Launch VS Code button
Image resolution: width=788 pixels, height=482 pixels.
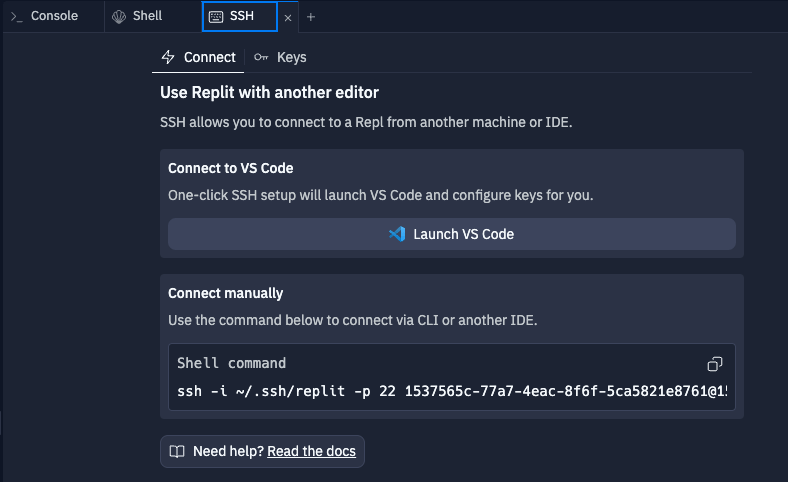click(x=452, y=234)
